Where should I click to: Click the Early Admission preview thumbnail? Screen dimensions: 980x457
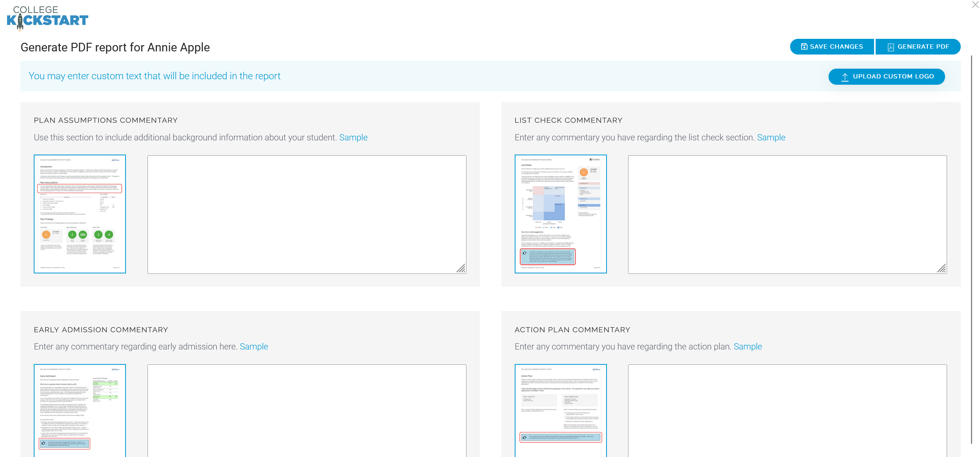tap(80, 410)
